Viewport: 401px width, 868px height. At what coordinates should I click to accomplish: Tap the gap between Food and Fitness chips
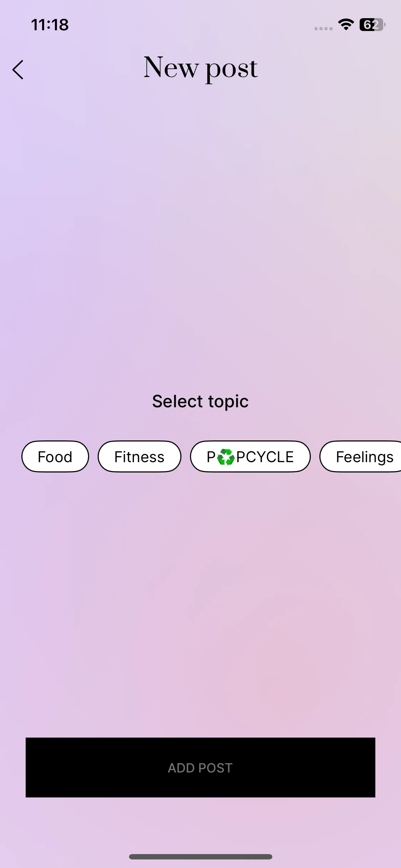(x=93, y=457)
